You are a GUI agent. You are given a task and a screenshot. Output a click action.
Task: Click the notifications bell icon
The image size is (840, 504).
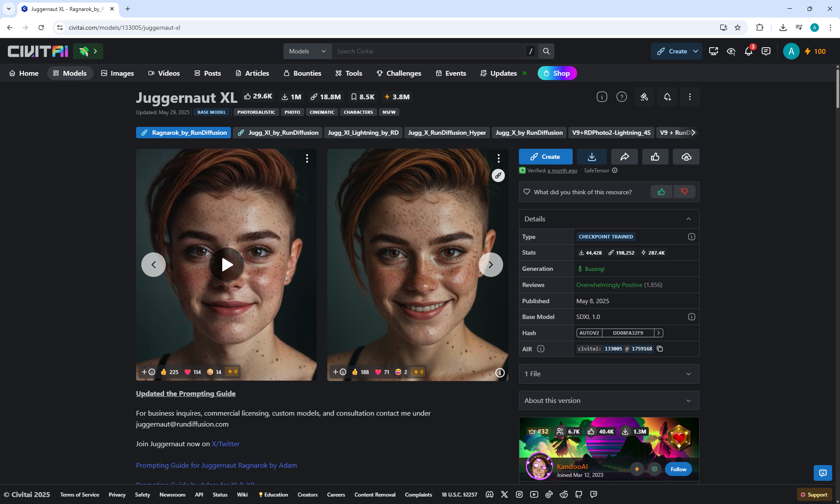pos(748,52)
